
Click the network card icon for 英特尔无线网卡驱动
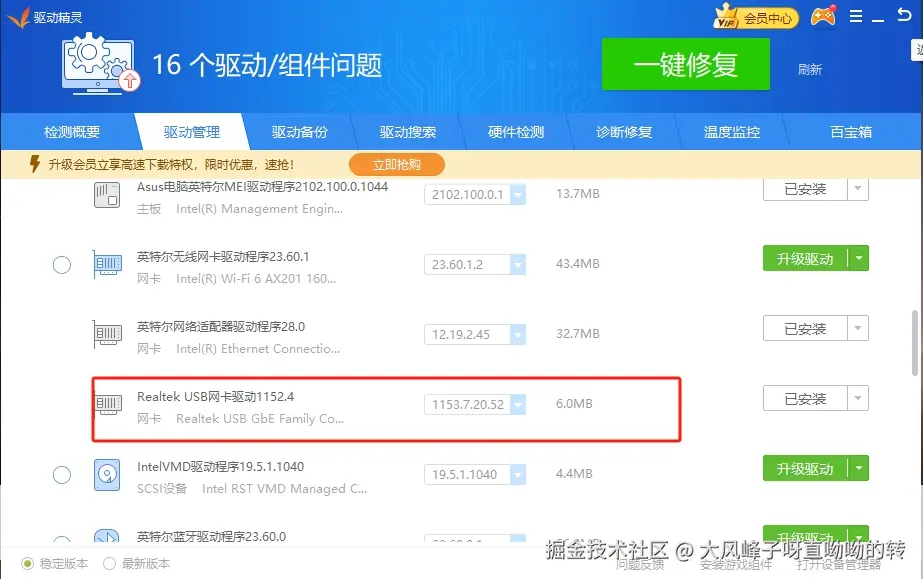point(107,264)
